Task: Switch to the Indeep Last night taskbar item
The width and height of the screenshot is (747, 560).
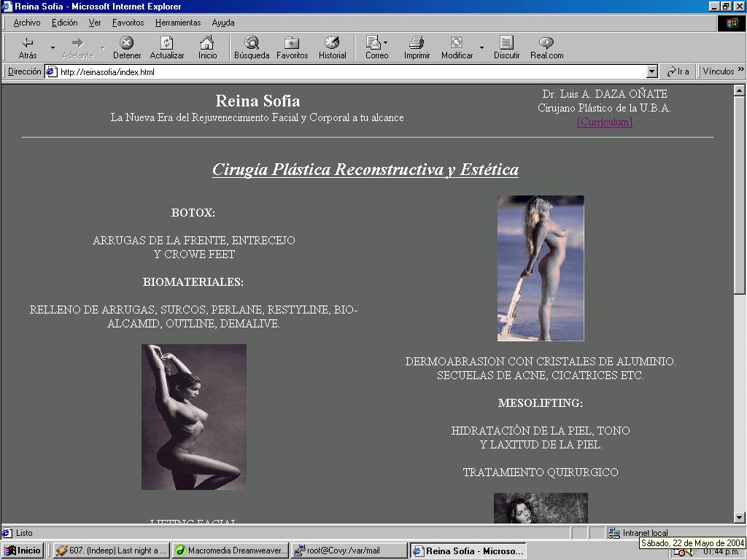Action: coord(110,551)
